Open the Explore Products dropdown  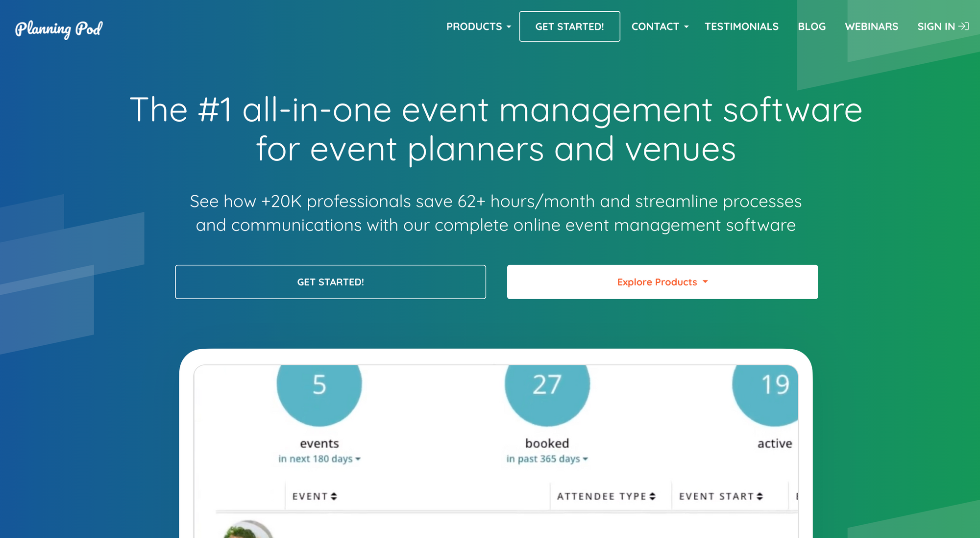[x=662, y=282]
